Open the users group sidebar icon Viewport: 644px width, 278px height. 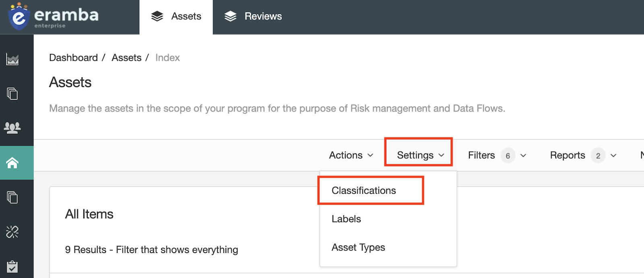tap(12, 128)
